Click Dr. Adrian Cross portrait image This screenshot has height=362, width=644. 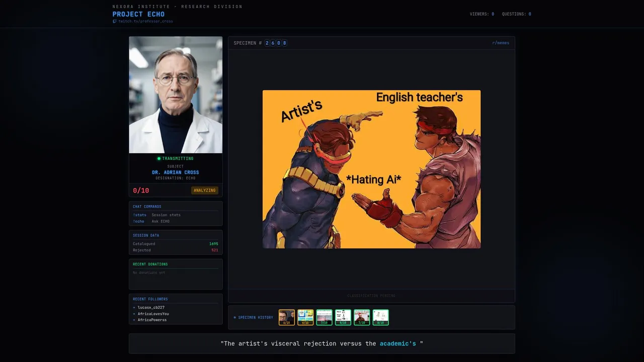click(176, 95)
